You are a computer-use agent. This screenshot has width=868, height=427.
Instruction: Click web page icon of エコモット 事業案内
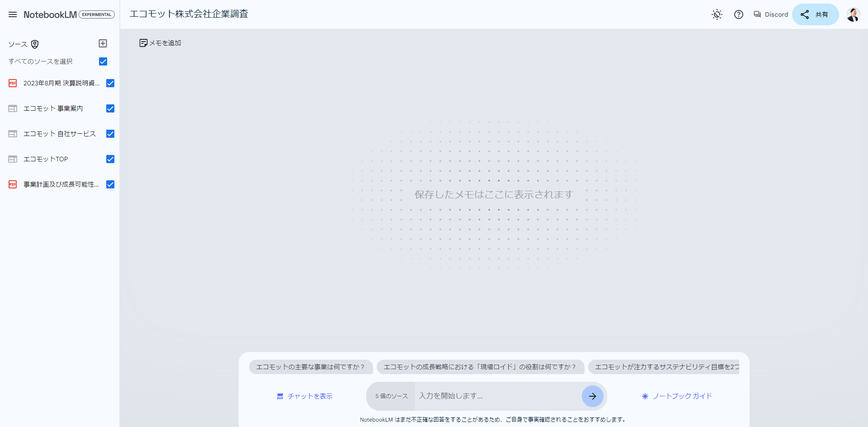[13, 108]
